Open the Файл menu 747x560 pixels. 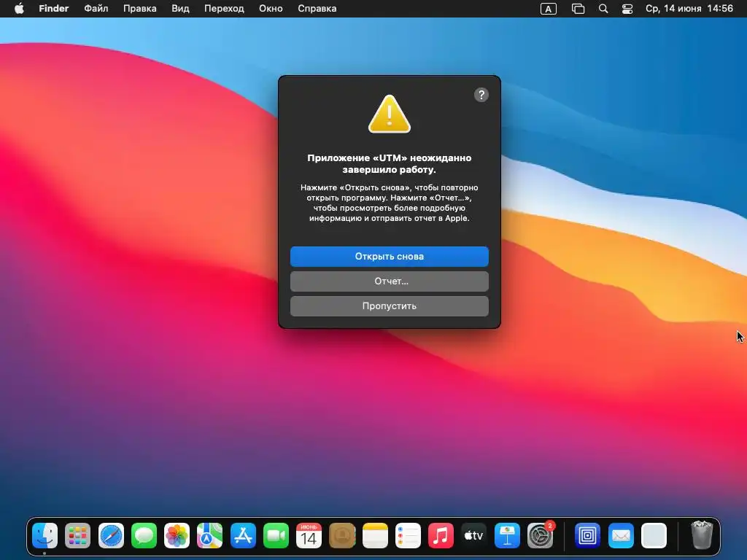click(96, 9)
